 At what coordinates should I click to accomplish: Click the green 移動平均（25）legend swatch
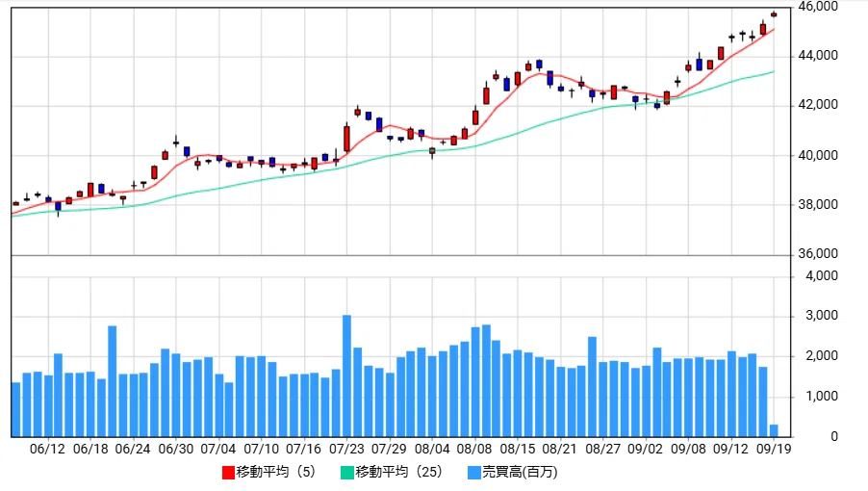click(x=347, y=473)
